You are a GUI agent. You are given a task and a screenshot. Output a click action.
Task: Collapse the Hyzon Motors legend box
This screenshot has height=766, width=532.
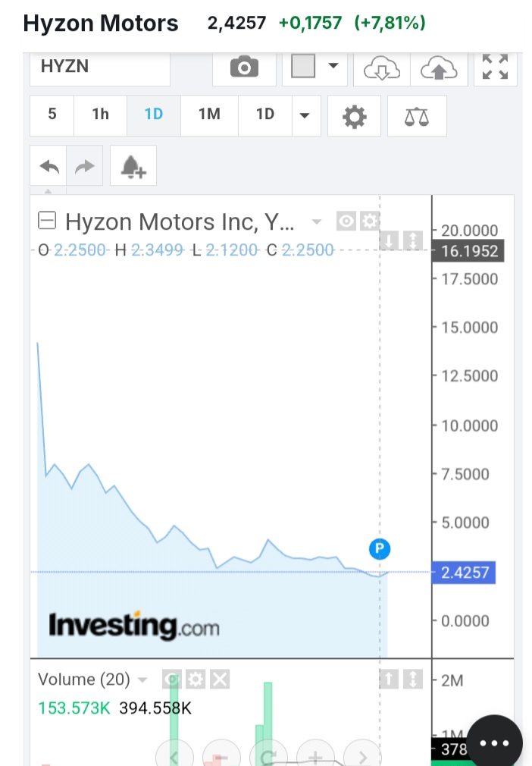point(47,221)
